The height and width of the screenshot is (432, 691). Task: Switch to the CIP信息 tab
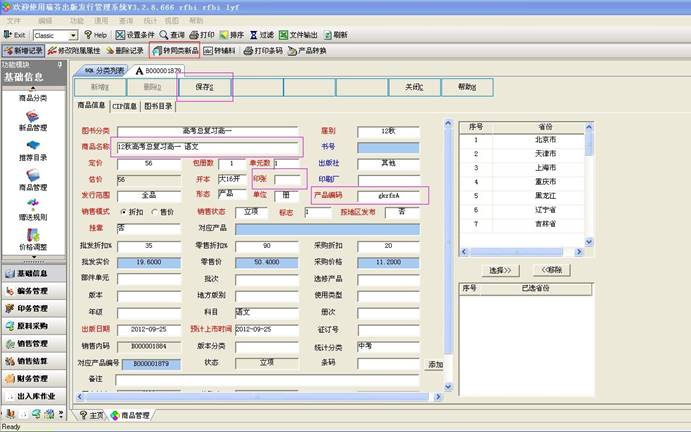click(x=124, y=105)
